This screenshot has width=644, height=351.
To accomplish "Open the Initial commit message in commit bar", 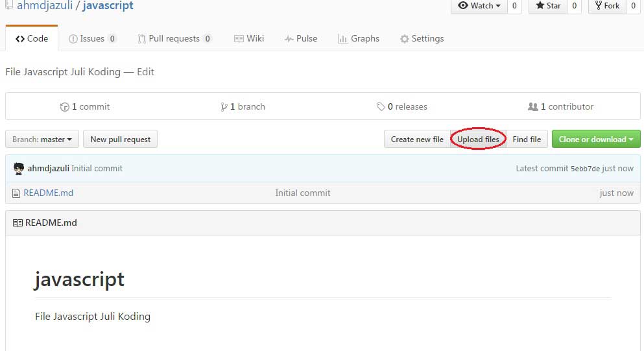I will 97,169.
